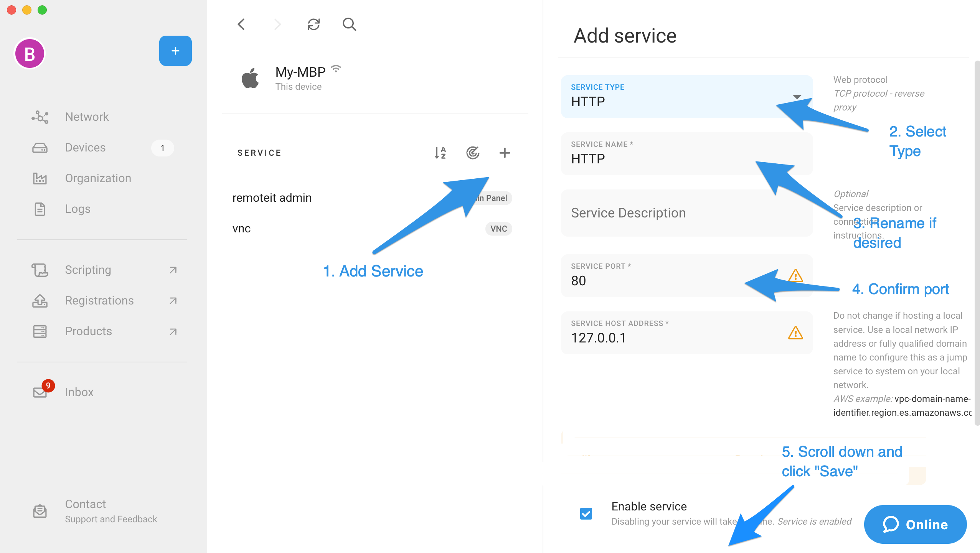
Task: Select the vnc service row
Action: pos(372,229)
